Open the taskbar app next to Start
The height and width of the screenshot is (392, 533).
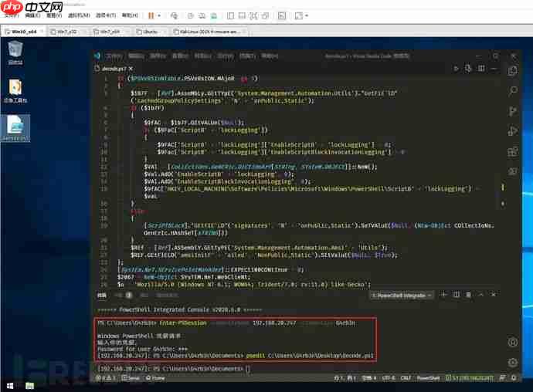pyautogui.click(x=29, y=386)
